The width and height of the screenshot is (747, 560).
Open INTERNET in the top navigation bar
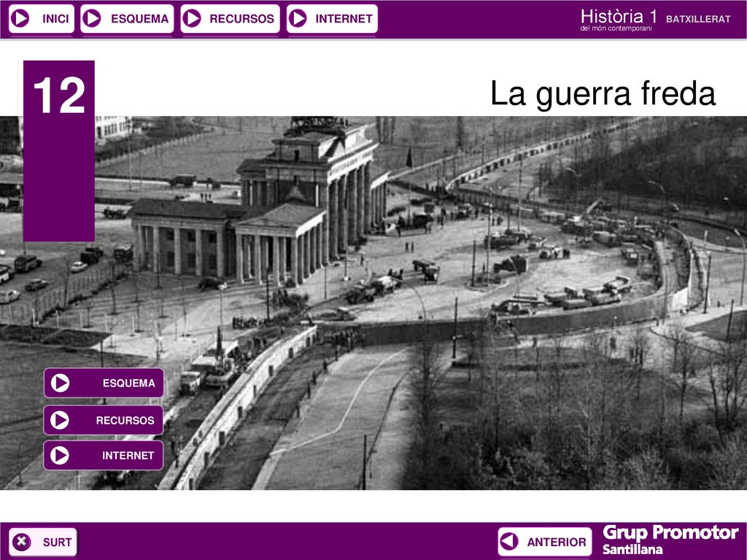click(x=332, y=18)
